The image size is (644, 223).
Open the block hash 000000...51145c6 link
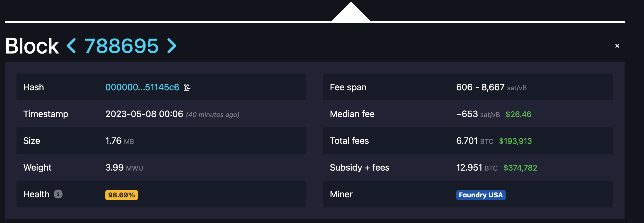point(142,87)
